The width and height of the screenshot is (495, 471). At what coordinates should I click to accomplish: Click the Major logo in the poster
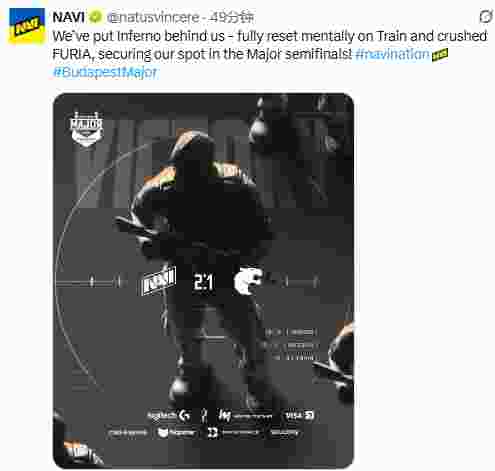click(x=86, y=129)
